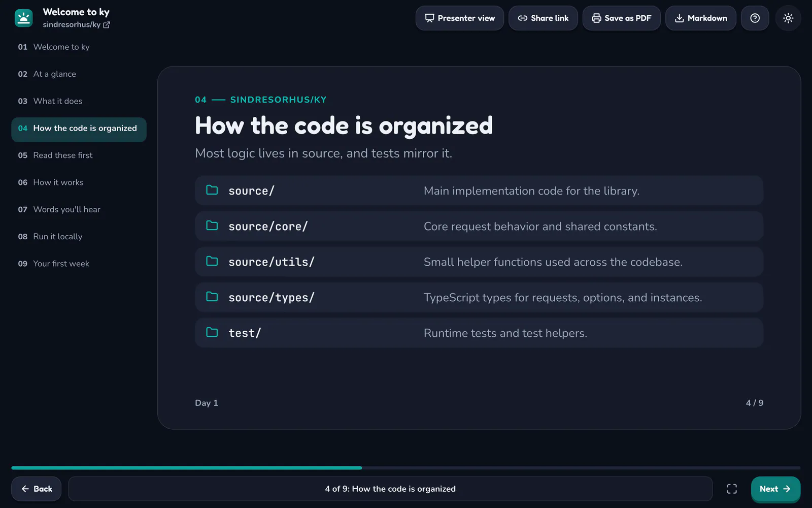Click 'Small helper functions used across the codebase.'
The image size is (812, 508).
point(553,262)
